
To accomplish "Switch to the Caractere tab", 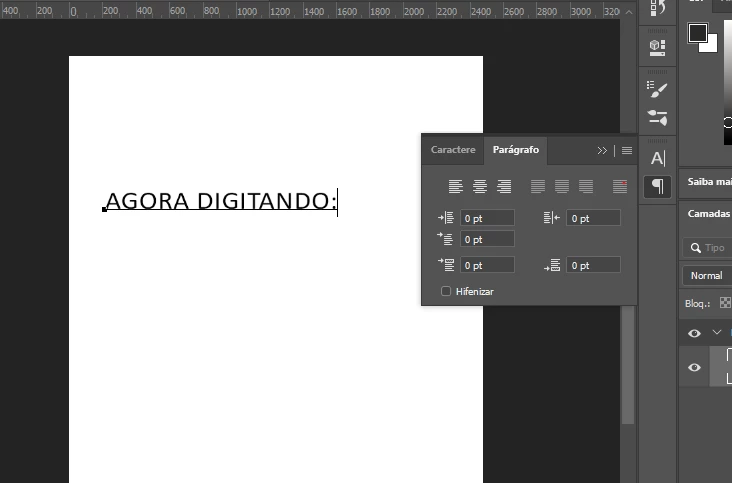I will pyautogui.click(x=453, y=150).
